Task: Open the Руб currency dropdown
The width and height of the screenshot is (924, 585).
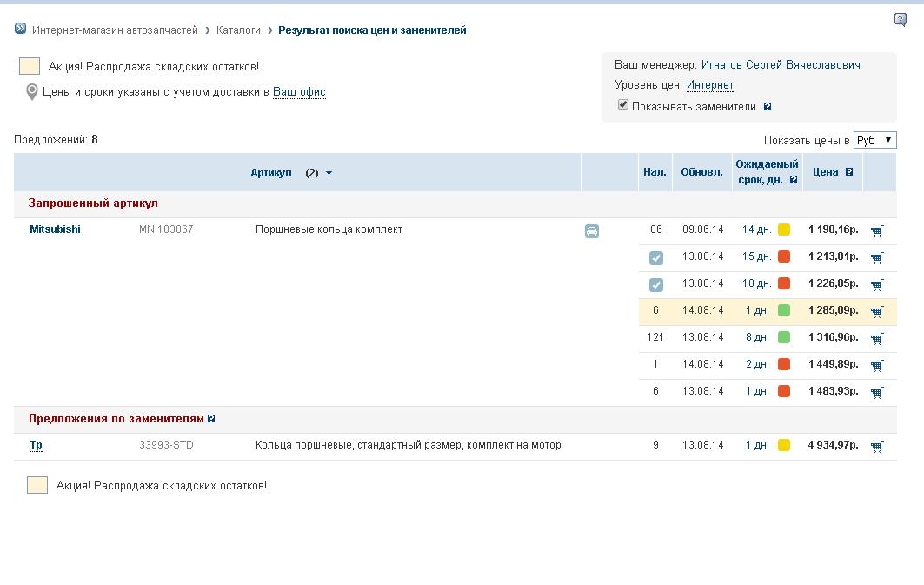Action: [874, 140]
